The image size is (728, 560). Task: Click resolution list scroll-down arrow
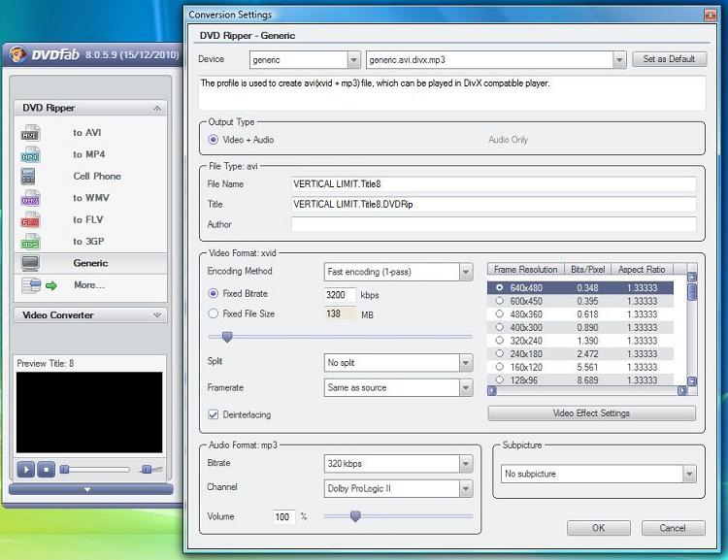[692, 381]
